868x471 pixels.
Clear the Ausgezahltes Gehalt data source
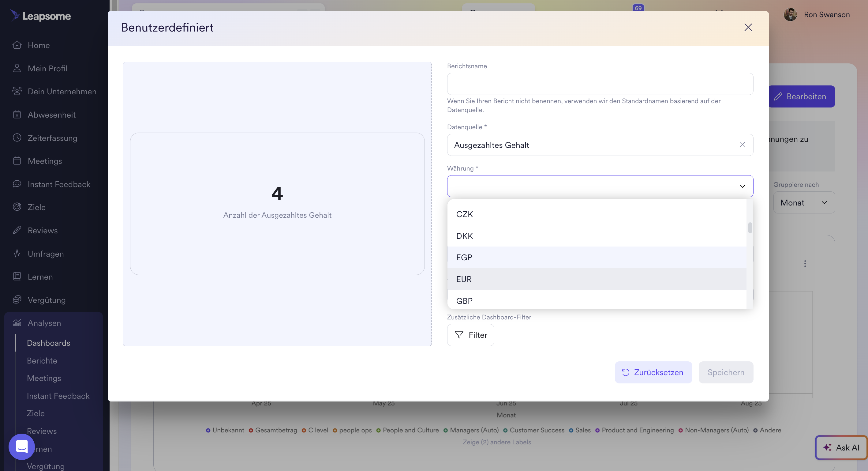tap(742, 144)
